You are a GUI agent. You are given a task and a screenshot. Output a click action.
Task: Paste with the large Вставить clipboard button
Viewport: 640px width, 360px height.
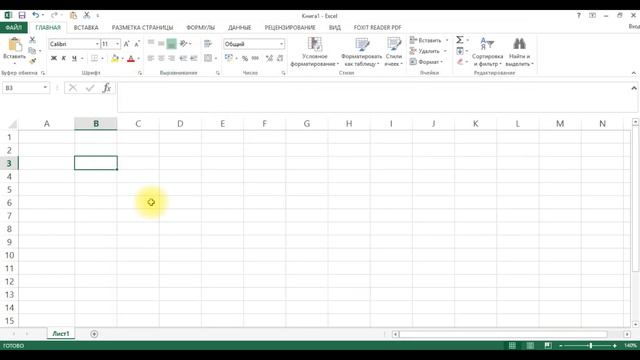(14, 51)
